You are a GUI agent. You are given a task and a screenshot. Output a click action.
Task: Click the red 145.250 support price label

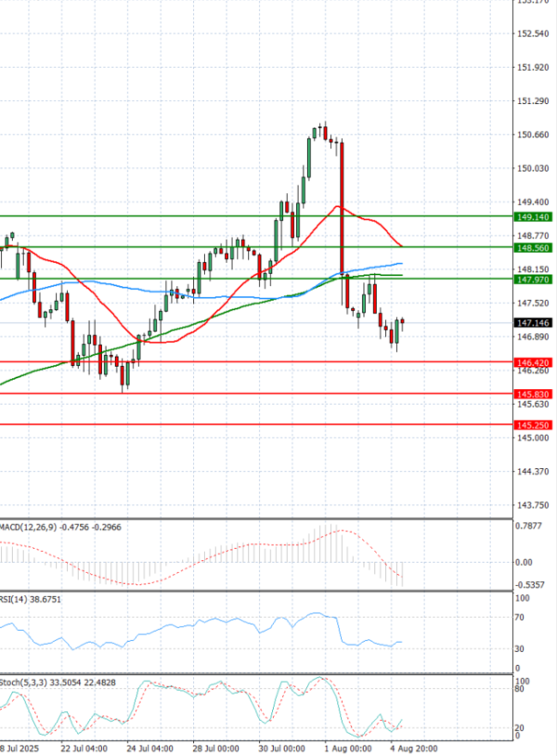(533, 425)
